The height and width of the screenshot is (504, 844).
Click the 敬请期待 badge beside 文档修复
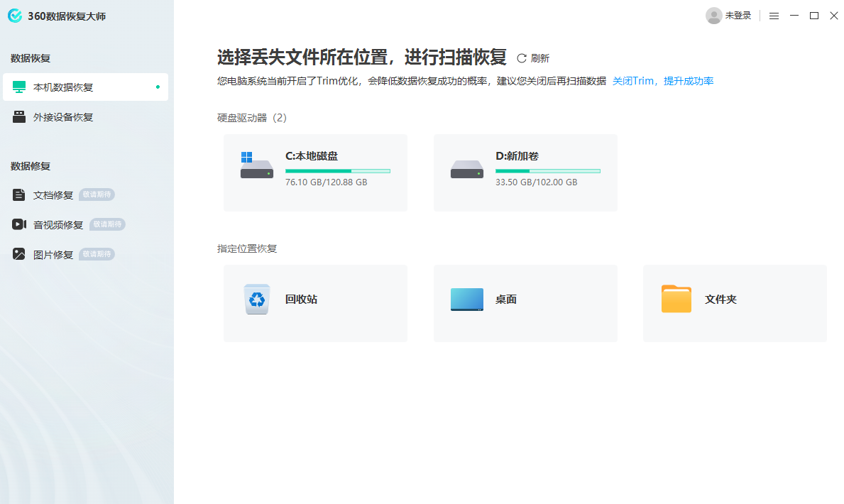tap(96, 194)
